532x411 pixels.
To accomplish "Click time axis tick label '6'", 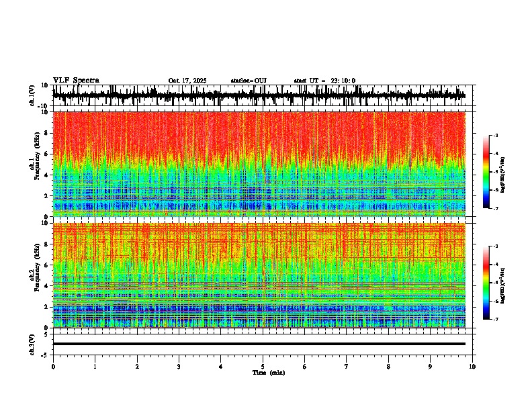I will coord(305,367).
